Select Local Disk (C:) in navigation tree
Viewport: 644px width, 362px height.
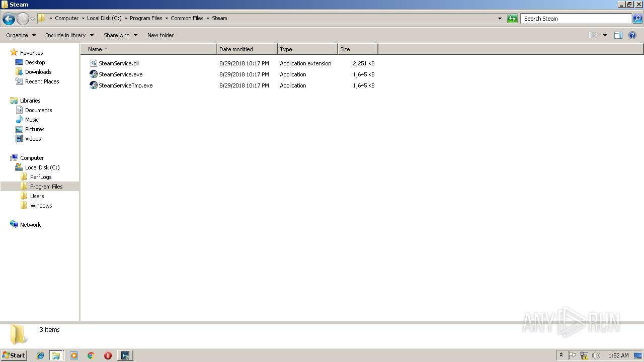point(42,167)
